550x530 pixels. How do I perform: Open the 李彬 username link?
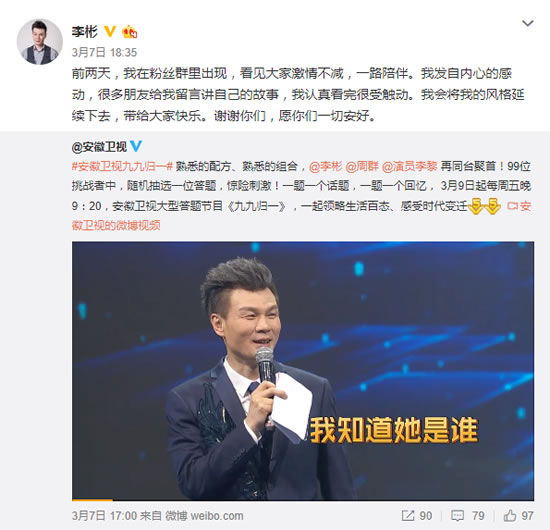tap(85, 32)
